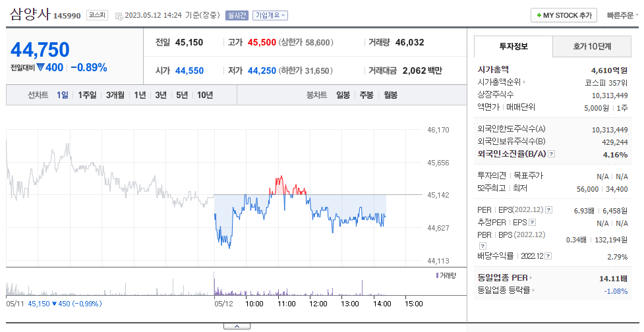Select the 3년 line chart period
Viewport: 644px width, 332px height.
tap(161, 96)
